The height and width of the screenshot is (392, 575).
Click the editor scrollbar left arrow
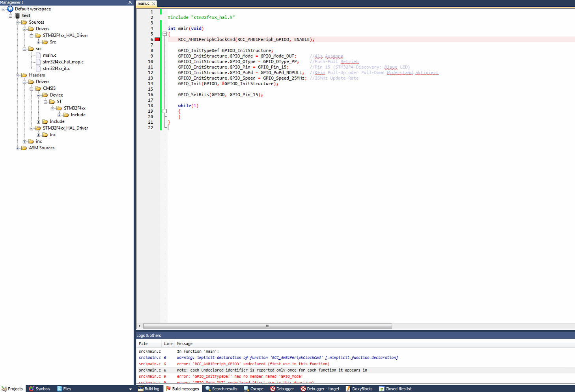(140, 326)
